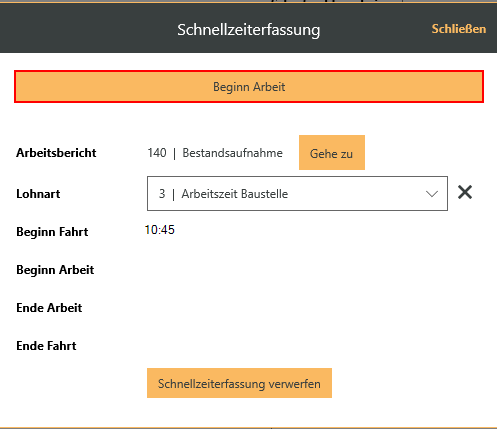Click the Schnellzeiterfassung header title

tap(249, 30)
